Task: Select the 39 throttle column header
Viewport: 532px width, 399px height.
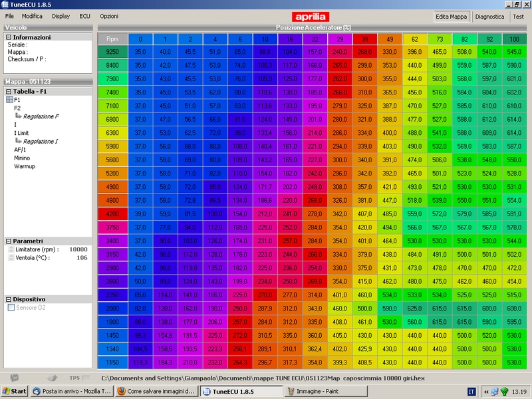Action: 364,39
